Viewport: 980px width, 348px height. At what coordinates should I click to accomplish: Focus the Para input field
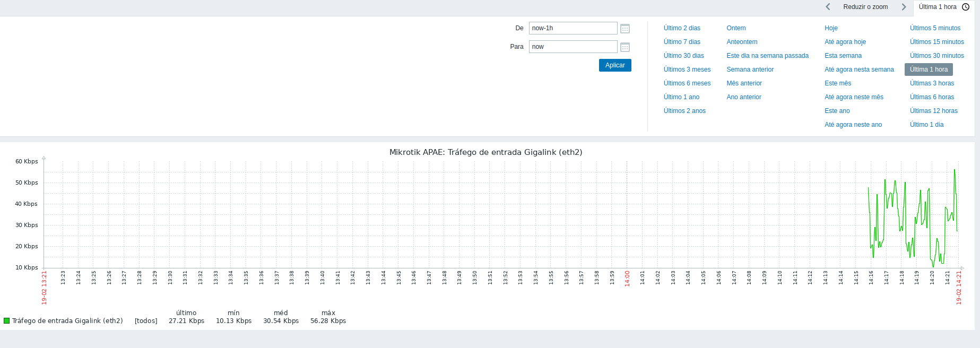coord(573,47)
